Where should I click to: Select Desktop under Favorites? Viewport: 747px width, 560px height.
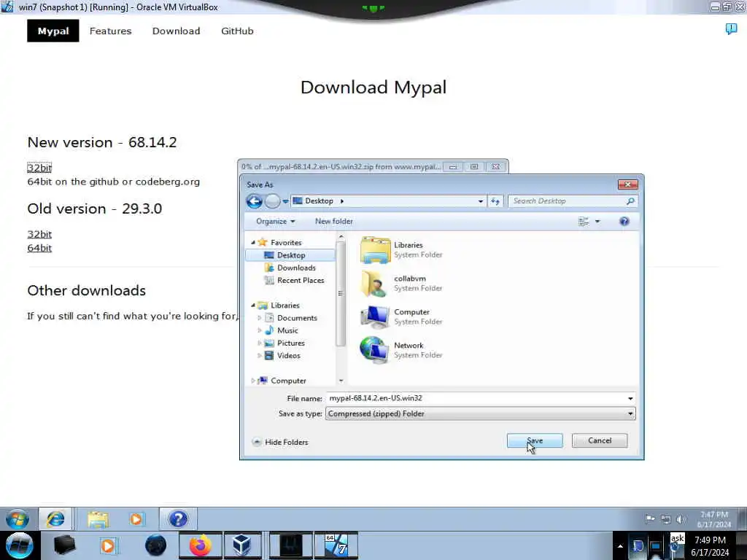[x=290, y=255]
